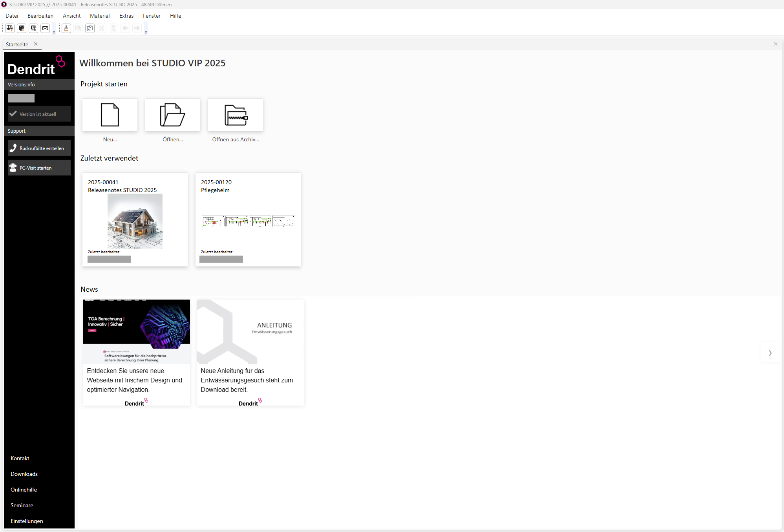
Task: Open the Fenster menu
Action: point(152,16)
